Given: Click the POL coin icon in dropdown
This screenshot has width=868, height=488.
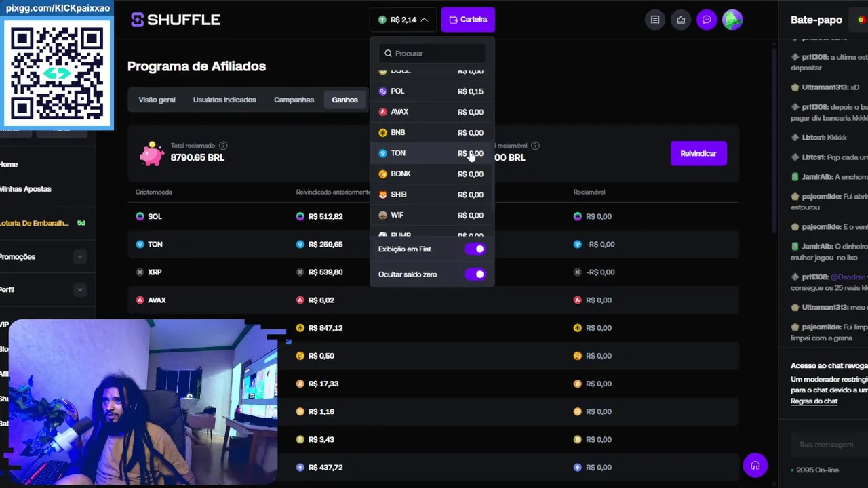Looking at the screenshot, I should [x=382, y=91].
